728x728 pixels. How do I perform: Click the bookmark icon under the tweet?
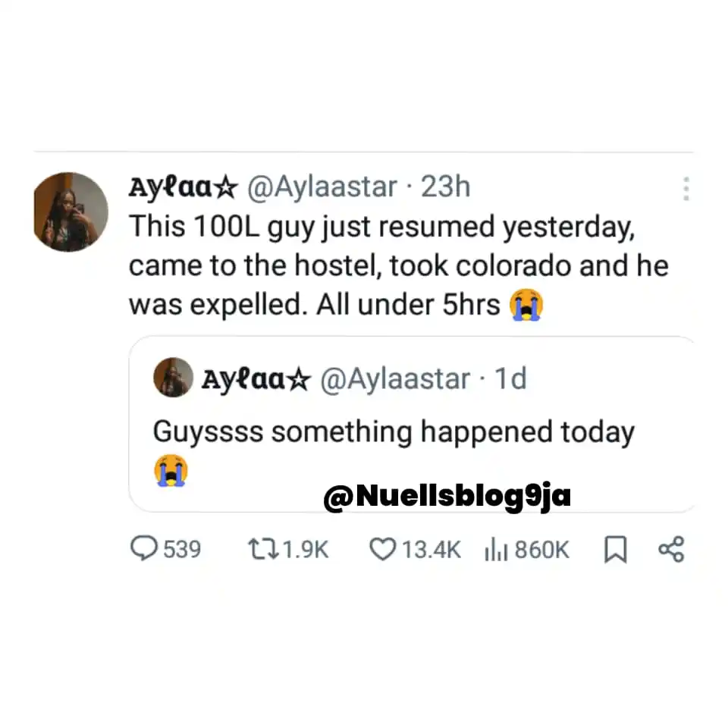pos(616,549)
